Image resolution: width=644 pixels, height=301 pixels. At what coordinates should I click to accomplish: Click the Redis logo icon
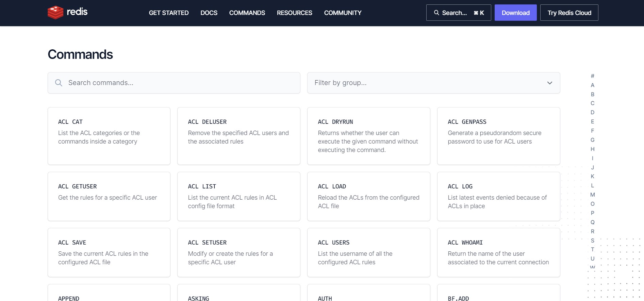(55, 13)
